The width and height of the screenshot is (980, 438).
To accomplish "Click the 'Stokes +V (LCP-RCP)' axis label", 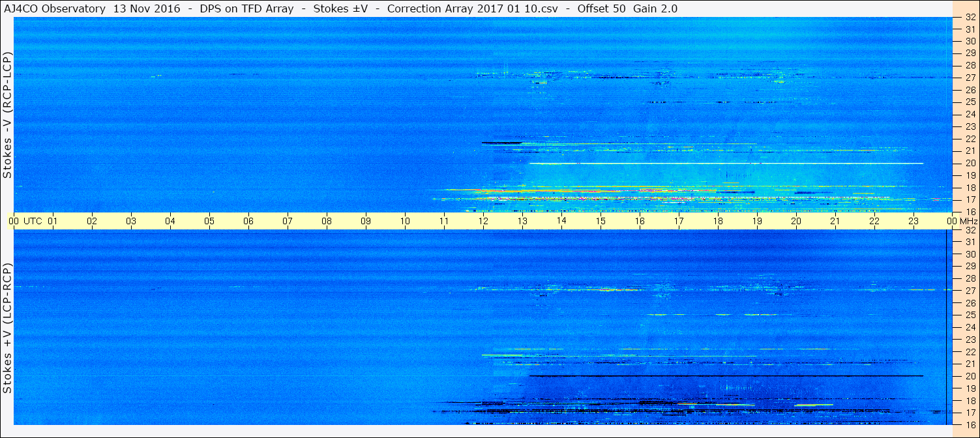I will (7, 328).
